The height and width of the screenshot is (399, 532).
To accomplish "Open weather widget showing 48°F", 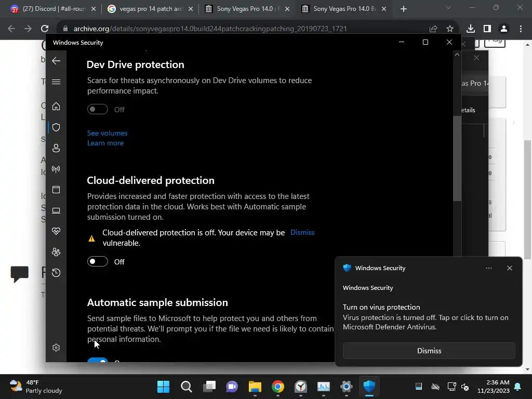I will 36,387.
